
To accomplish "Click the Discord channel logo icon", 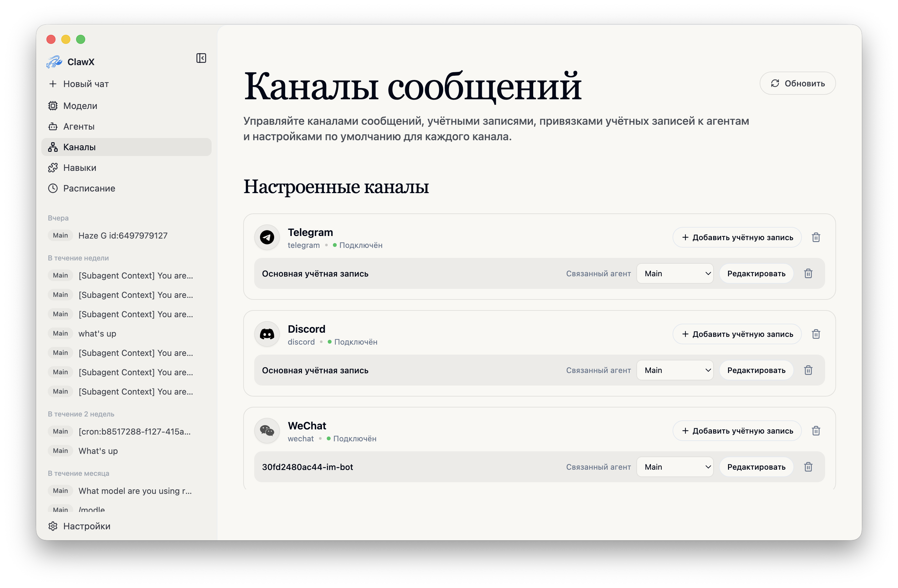I will [x=267, y=334].
